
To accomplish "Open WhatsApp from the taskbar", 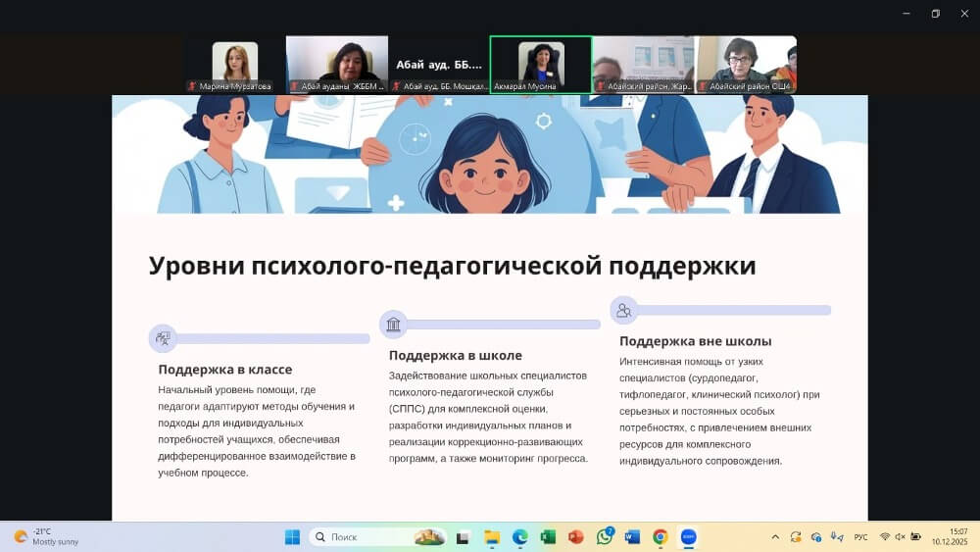I will tap(604, 537).
